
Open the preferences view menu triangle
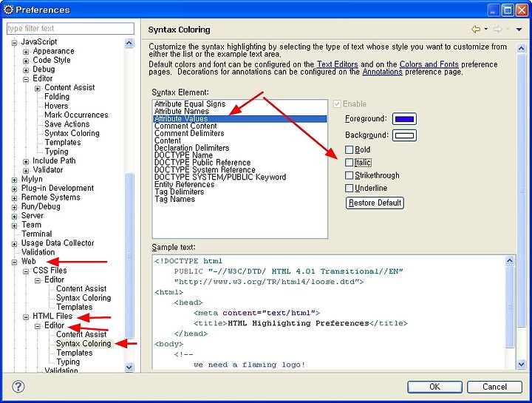pyautogui.click(x=519, y=30)
